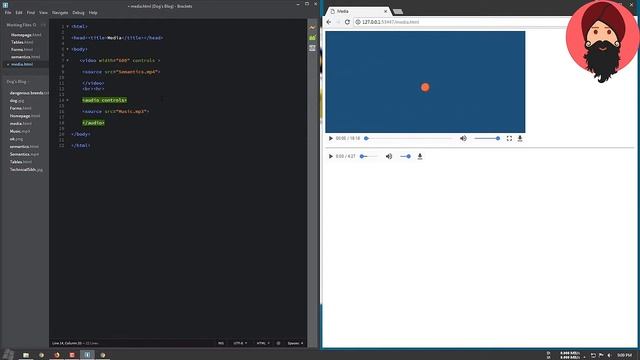Click the site info icon in address bar

pyautogui.click(x=358, y=22)
